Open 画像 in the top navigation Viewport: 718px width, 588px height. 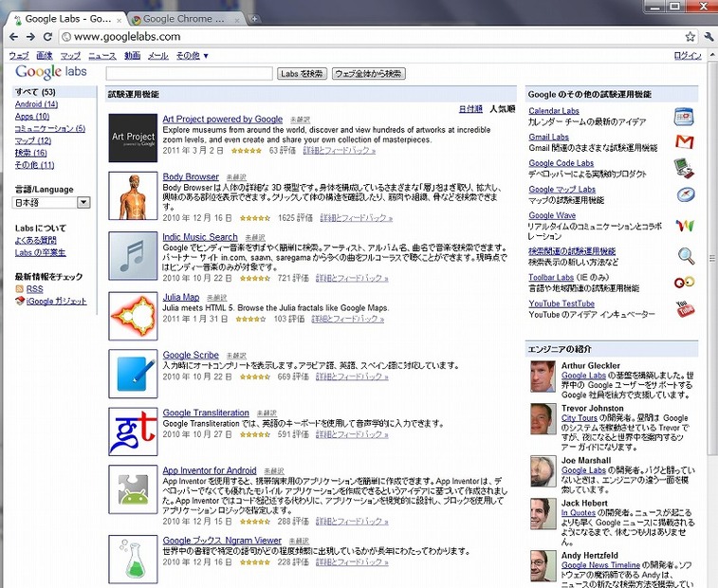coord(45,56)
